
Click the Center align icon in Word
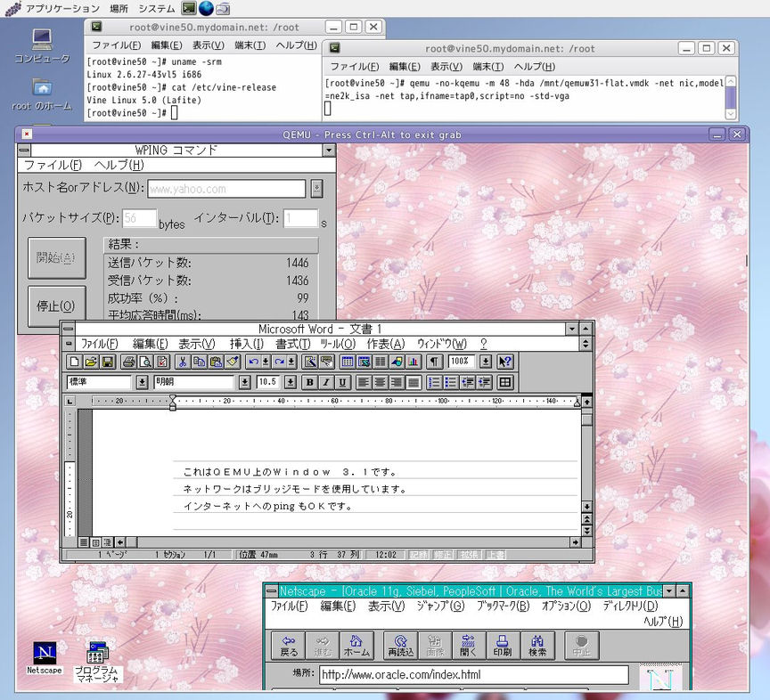(380, 382)
